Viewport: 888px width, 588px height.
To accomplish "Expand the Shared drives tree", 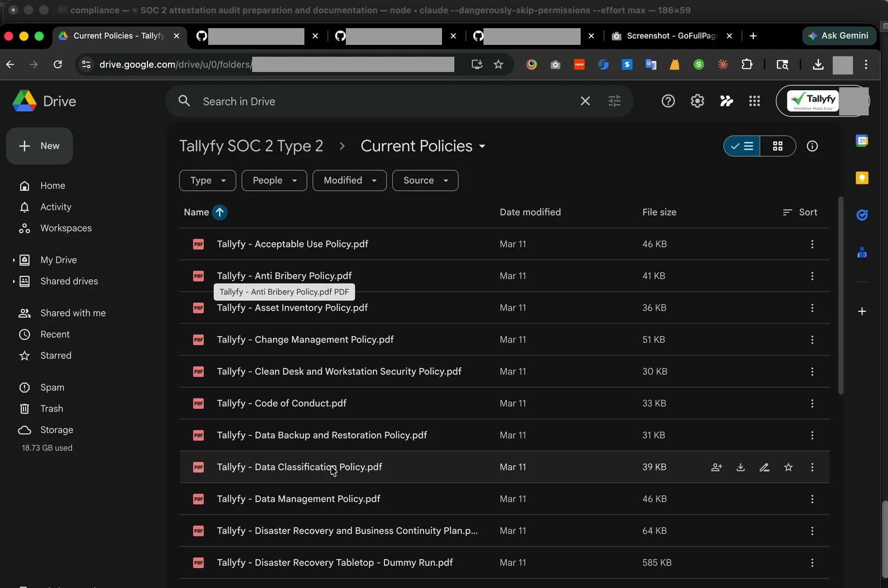I will (x=13, y=281).
